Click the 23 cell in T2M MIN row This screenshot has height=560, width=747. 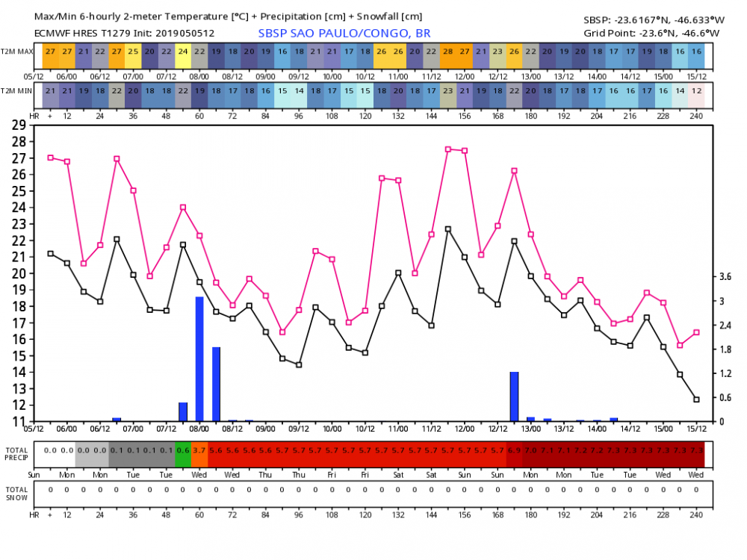(447, 89)
